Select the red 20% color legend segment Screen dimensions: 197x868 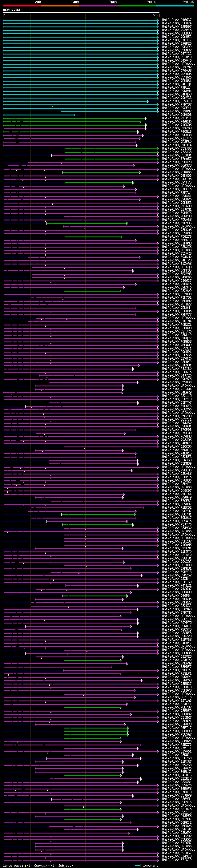[x=22, y=6]
